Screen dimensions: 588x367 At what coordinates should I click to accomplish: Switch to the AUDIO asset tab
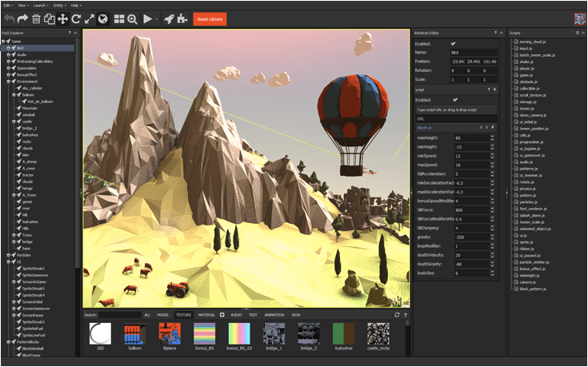[x=236, y=315]
